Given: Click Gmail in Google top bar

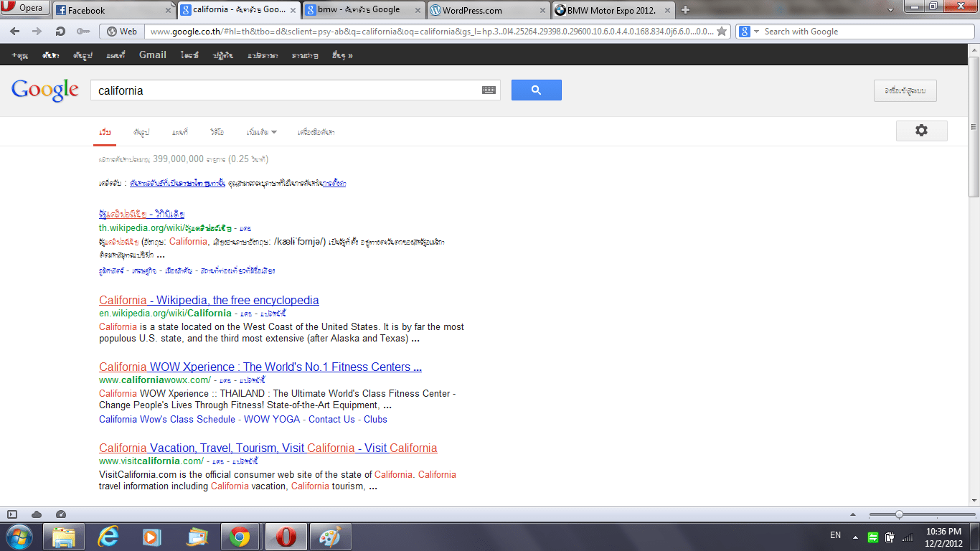Looking at the screenshot, I should [153, 55].
